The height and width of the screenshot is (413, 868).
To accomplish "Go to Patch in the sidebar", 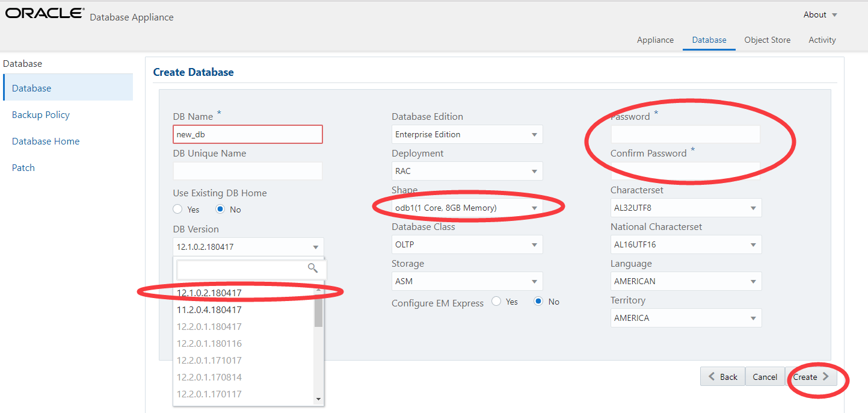I will [23, 167].
